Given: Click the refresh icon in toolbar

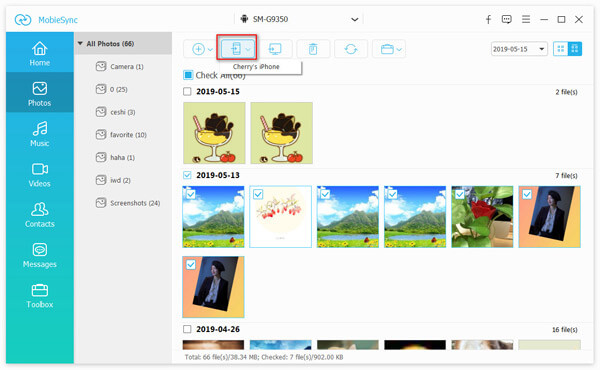Looking at the screenshot, I should point(351,49).
